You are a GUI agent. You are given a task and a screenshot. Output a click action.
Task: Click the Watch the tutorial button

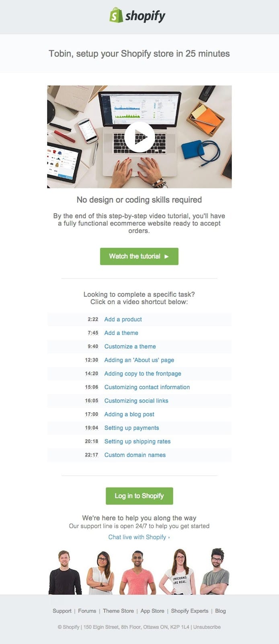click(x=139, y=256)
